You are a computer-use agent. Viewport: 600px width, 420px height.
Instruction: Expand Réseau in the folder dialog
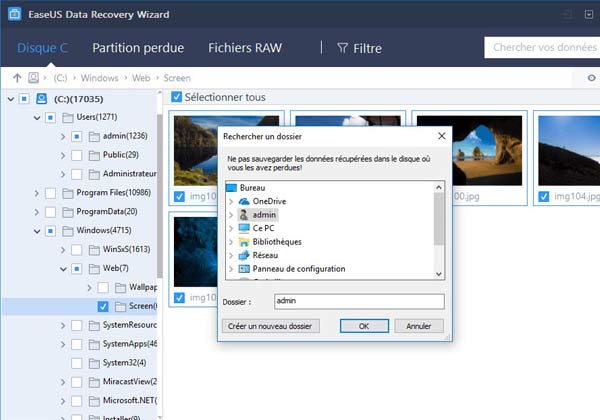pos(231,256)
